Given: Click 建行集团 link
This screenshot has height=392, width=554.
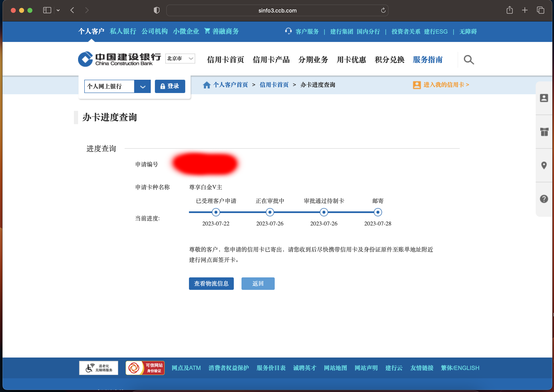Looking at the screenshot, I should [x=342, y=31].
